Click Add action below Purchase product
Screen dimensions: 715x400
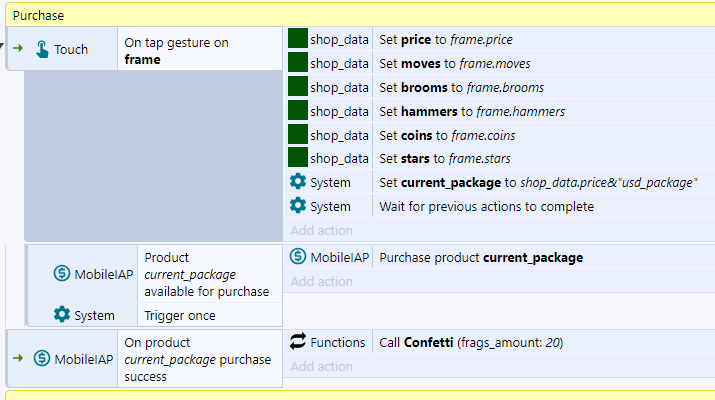pyautogui.click(x=321, y=281)
